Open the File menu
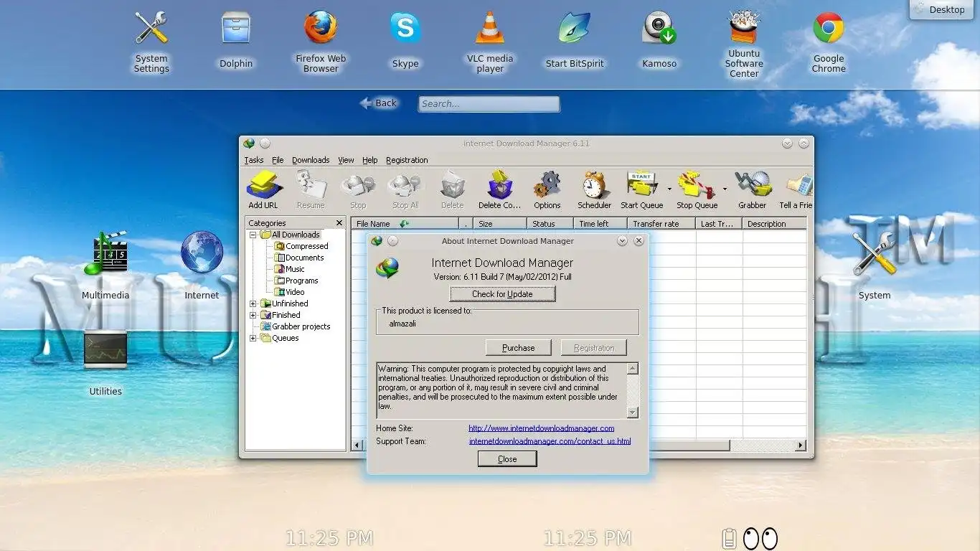The height and width of the screenshot is (551, 980). tap(278, 160)
